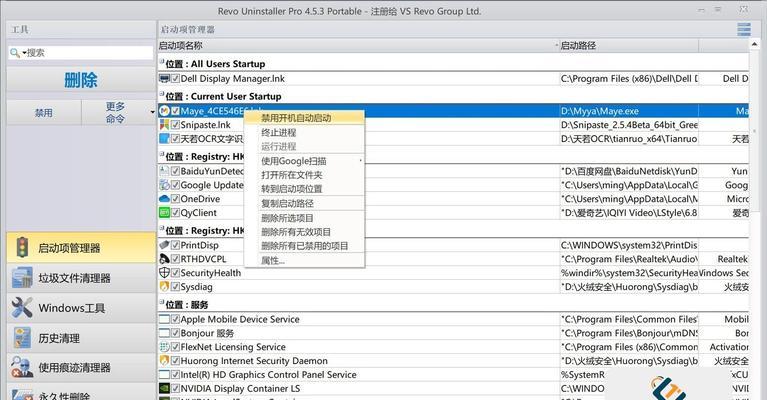This screenshot has height=400, width=767.
Task: Click the 删除 button
Action: 81,80
